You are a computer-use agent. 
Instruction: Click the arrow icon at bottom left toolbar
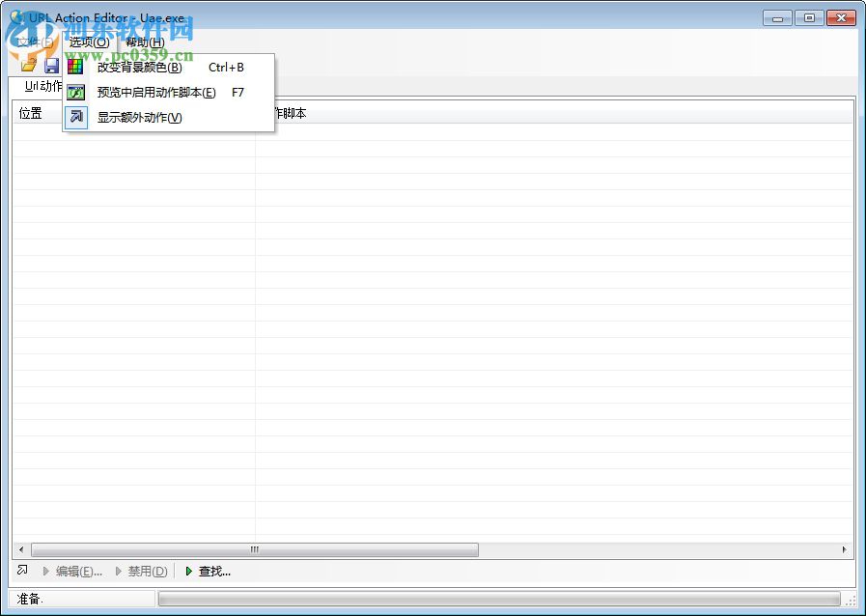click(21, 571)
